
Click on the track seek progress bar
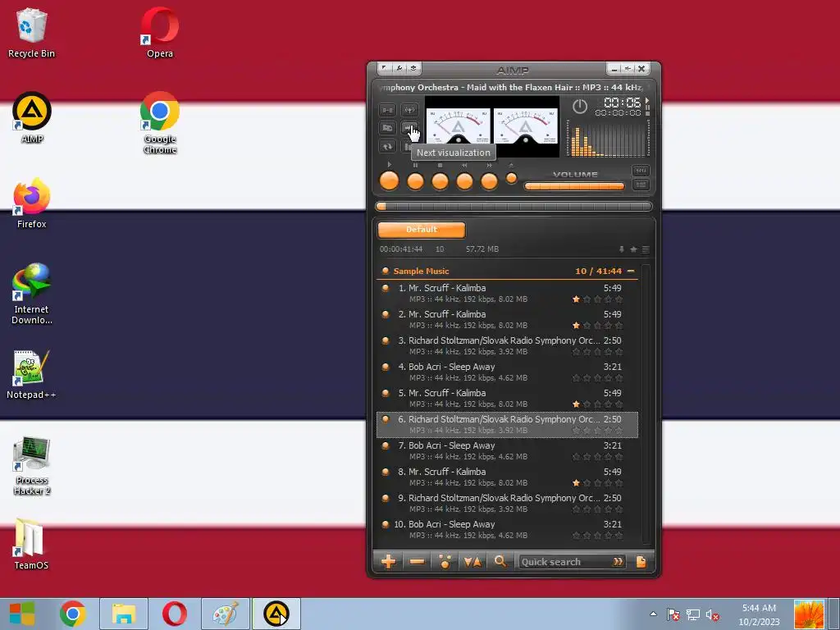(x=514, y=206)
